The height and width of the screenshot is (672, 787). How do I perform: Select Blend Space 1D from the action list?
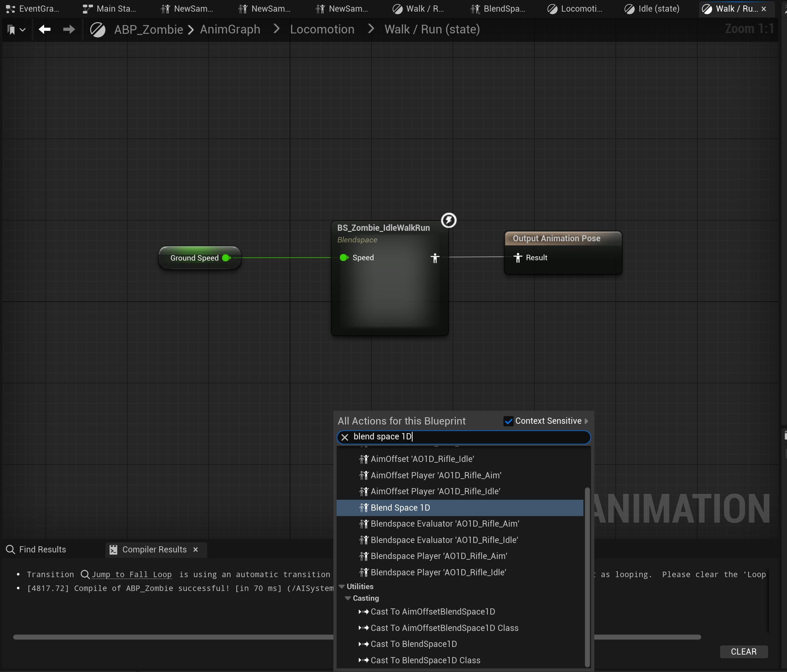(400, 508)
